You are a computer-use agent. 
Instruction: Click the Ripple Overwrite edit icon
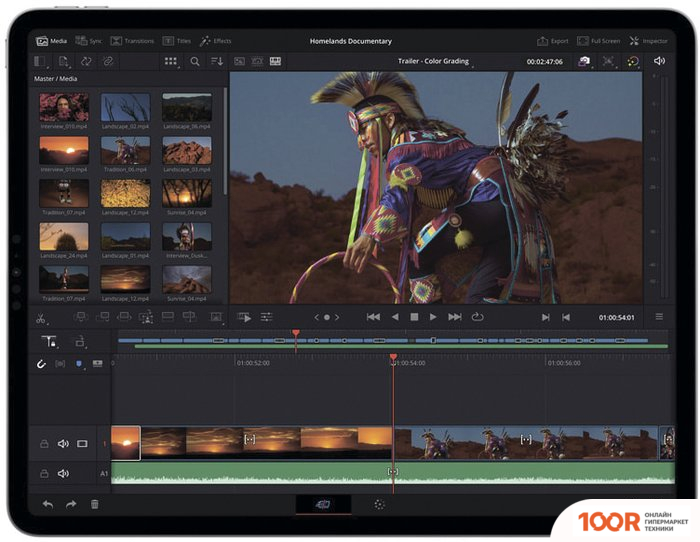124,317
